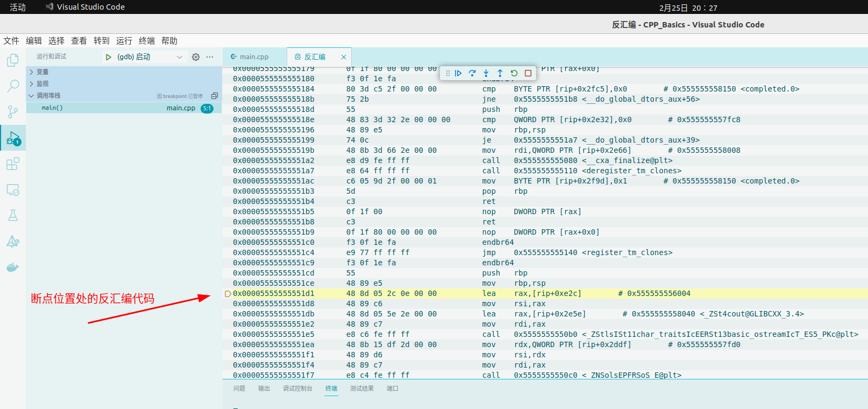Image resolution: width=868 pixels, height=409 pixels.
Task: Click address 0x00005555555551d8 disassembly row
Action: pyautogui.click(x=545, y=304)
